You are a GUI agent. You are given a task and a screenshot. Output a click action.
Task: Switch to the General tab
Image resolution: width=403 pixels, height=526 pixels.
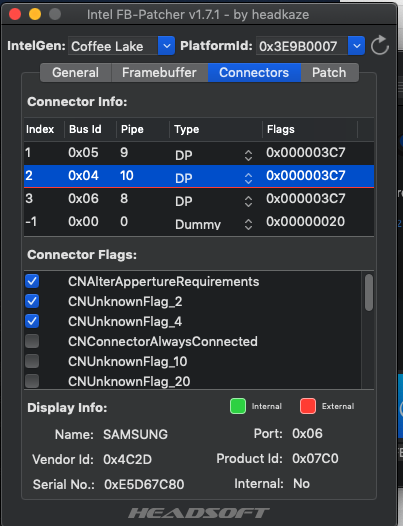tap(75, 72)
